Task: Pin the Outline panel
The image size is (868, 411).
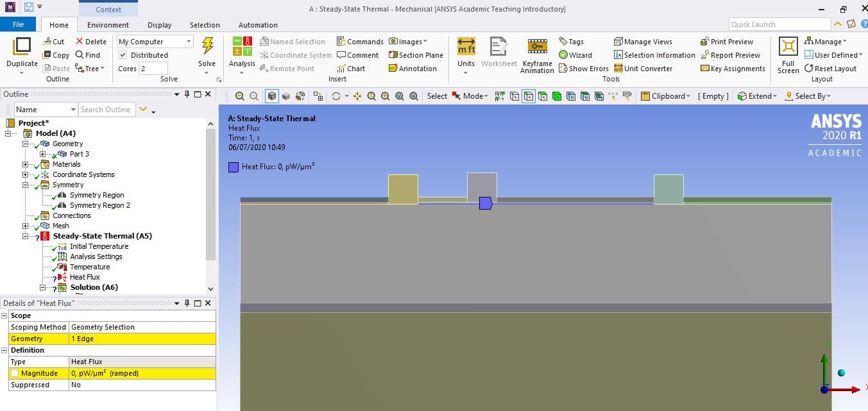Action: click(187, 94)
